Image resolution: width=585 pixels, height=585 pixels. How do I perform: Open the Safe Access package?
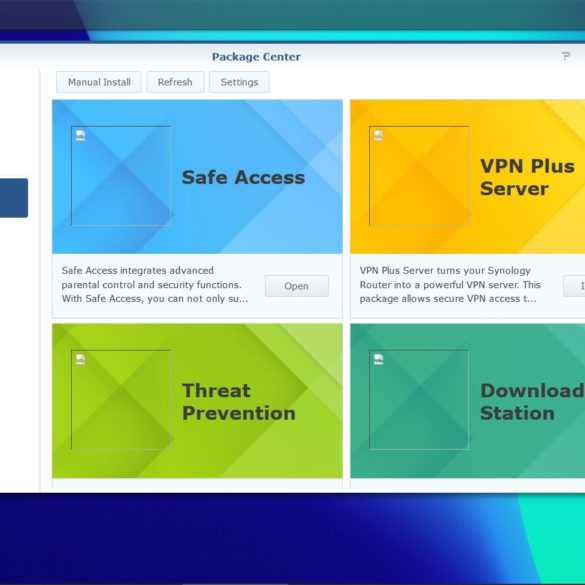[297, 286]
